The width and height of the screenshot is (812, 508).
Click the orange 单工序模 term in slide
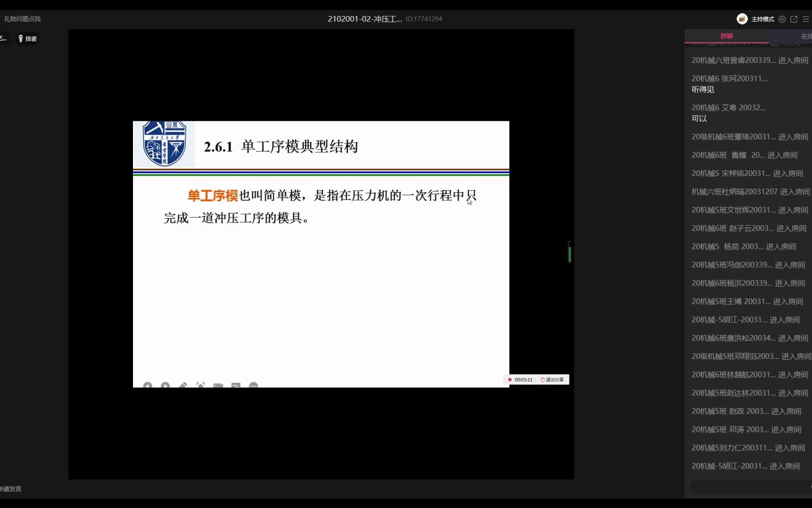213,196
